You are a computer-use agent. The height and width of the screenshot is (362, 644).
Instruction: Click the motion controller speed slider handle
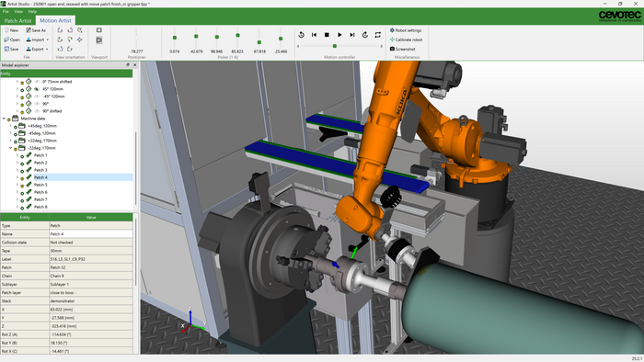(x=335, y=46)
